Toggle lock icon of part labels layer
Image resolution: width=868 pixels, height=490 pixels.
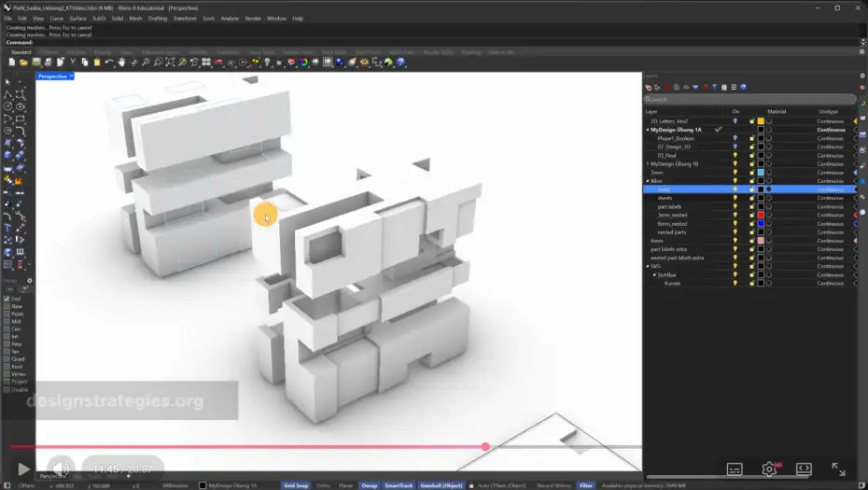pyautogui.click(x=751, y=206)
